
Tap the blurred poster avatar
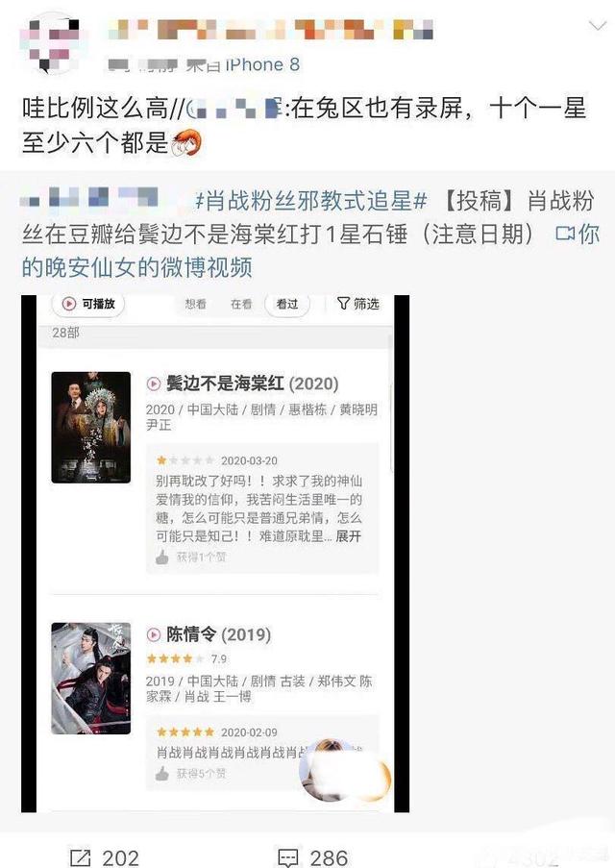(49, 44)
